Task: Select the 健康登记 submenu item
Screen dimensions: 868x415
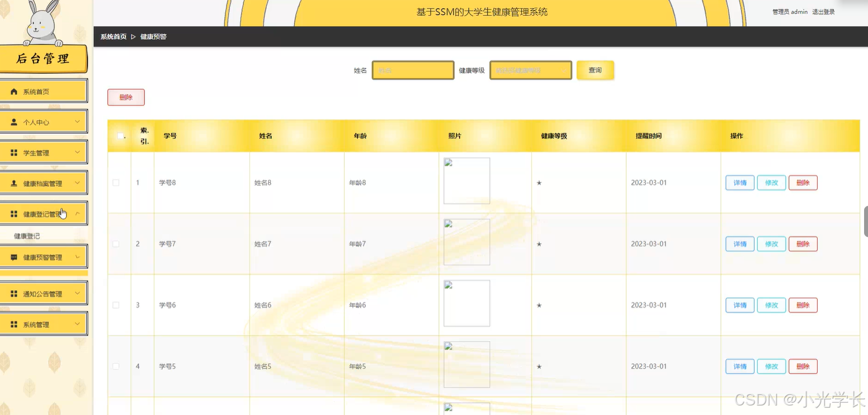Action: point(27,236)
